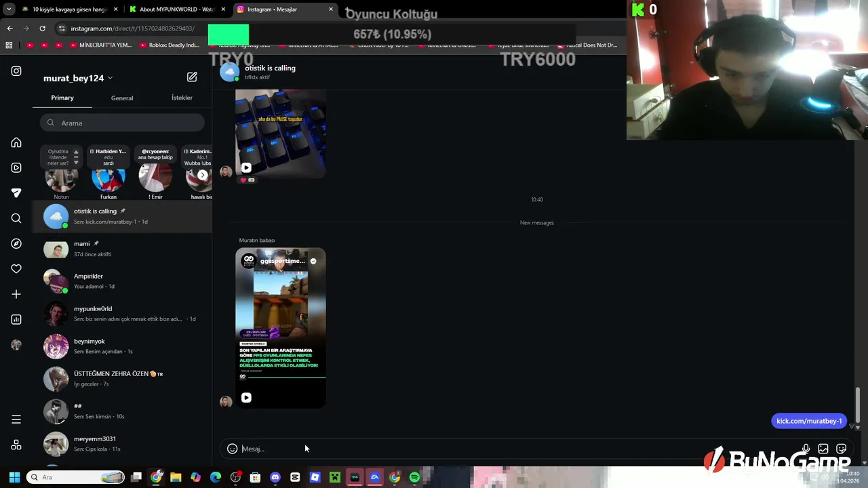The height and width of the screenshot is (488, 868).
Task: Select the otistik is calling conversation row
Action: pos(122,216)
